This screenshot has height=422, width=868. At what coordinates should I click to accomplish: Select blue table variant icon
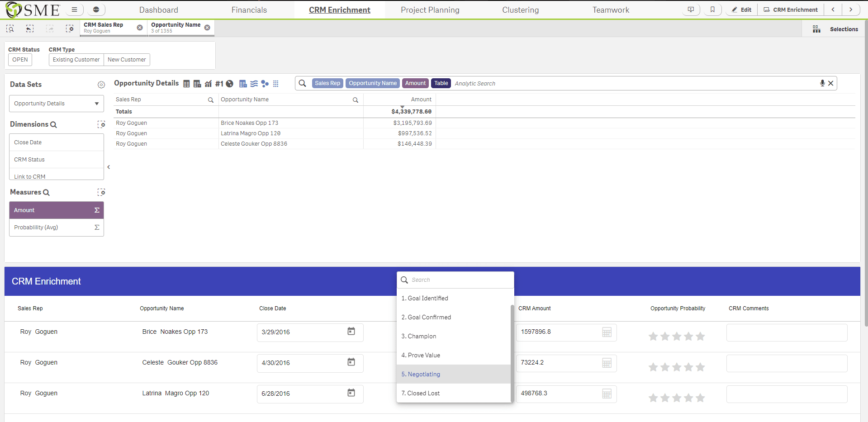[243, 84]
